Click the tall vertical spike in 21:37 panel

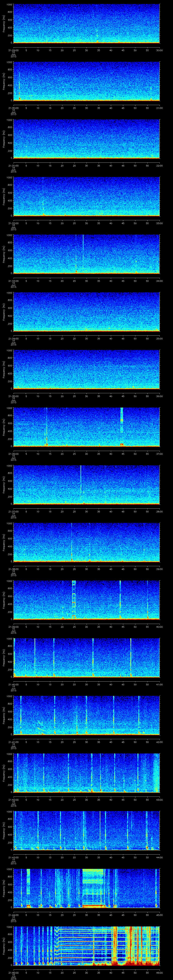[81, 484]
